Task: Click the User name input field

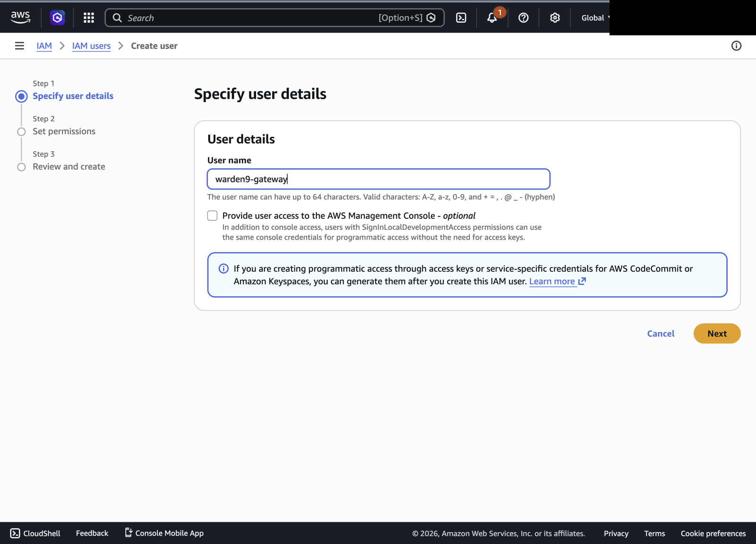Action: click(378, 179)
